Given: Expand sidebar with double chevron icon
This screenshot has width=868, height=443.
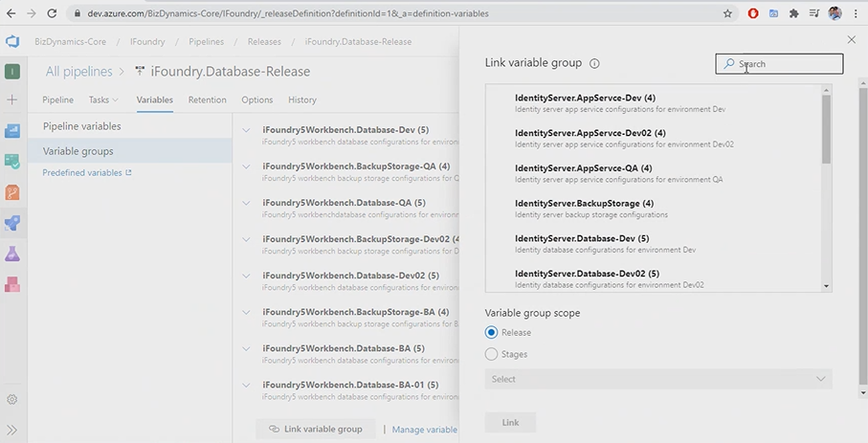Looking at the screenshot, I should coord(12,430).
